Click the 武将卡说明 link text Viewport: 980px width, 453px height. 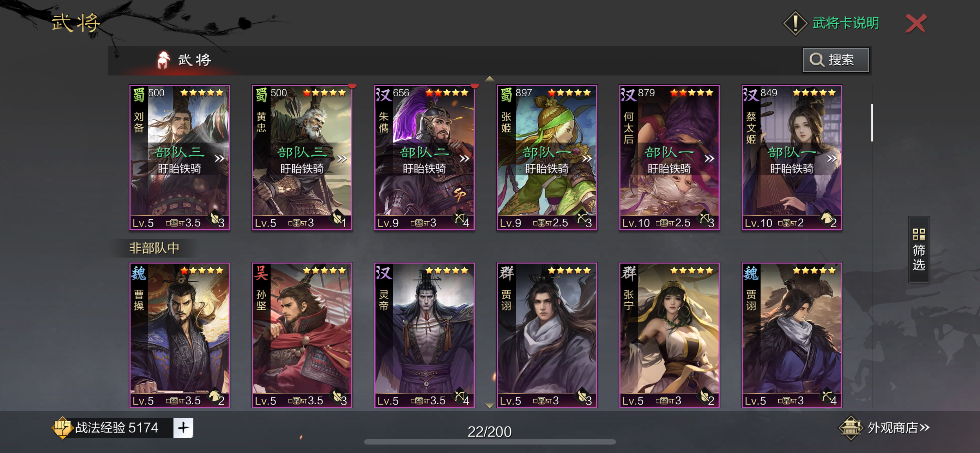pos(846,23)
